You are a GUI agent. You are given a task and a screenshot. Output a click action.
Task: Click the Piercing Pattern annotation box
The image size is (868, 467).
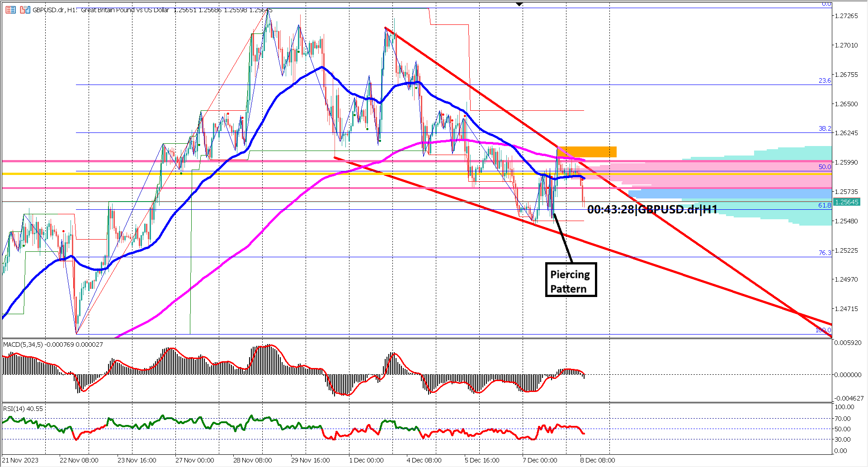click(571, 279)
